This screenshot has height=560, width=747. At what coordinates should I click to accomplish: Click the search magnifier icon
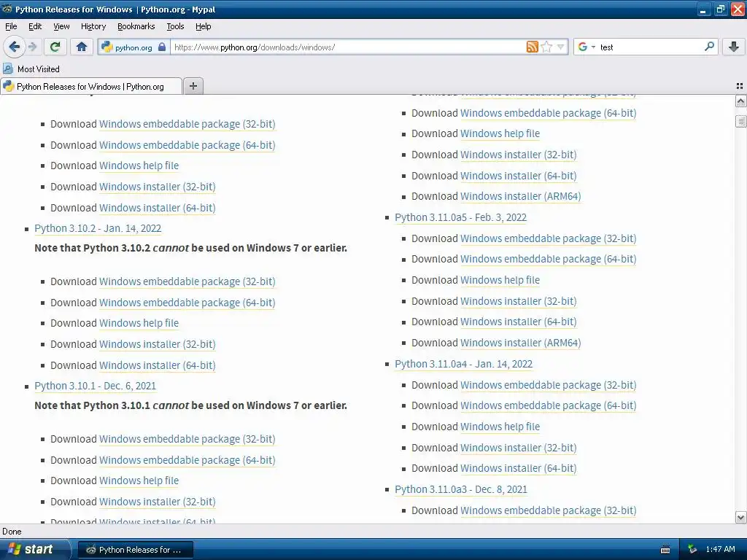709,47
